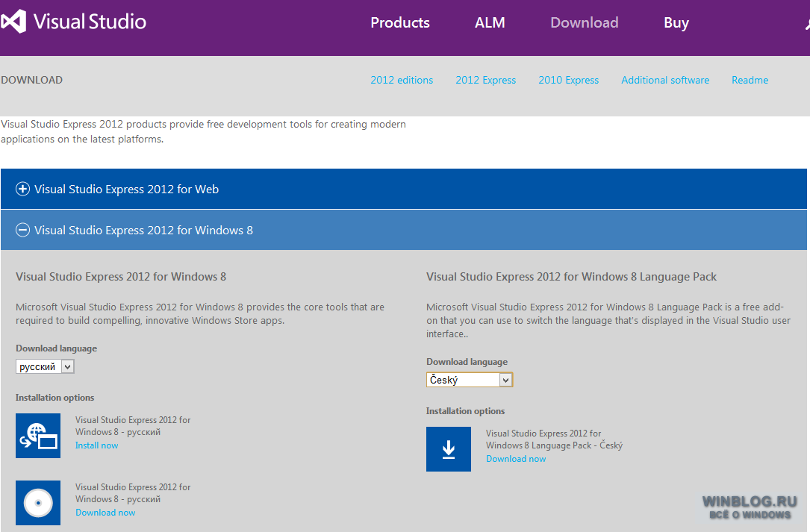Switch to the 2012 editions tab
This screenshot has height=532, width=810.
pyautogui.click(x=402, y=80)
